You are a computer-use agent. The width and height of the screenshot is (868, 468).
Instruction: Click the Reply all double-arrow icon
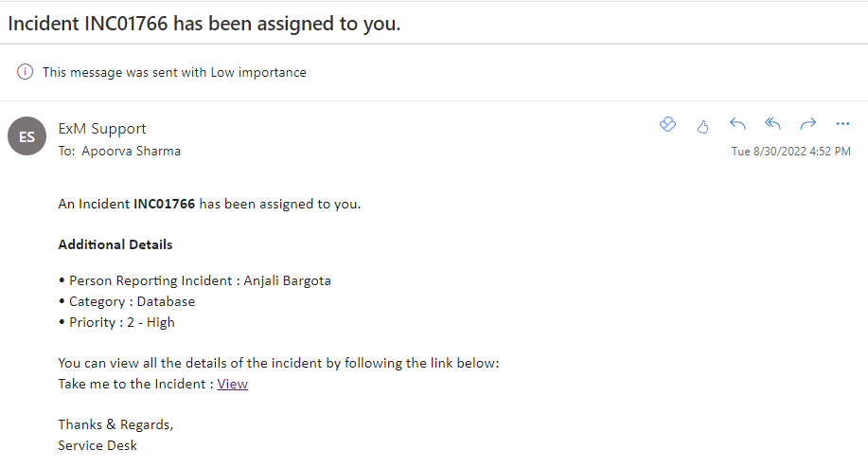[x=772, y=124]
